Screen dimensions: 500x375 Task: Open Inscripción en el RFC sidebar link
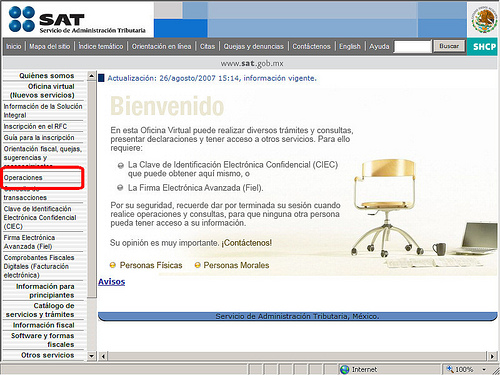click(35, 126)
